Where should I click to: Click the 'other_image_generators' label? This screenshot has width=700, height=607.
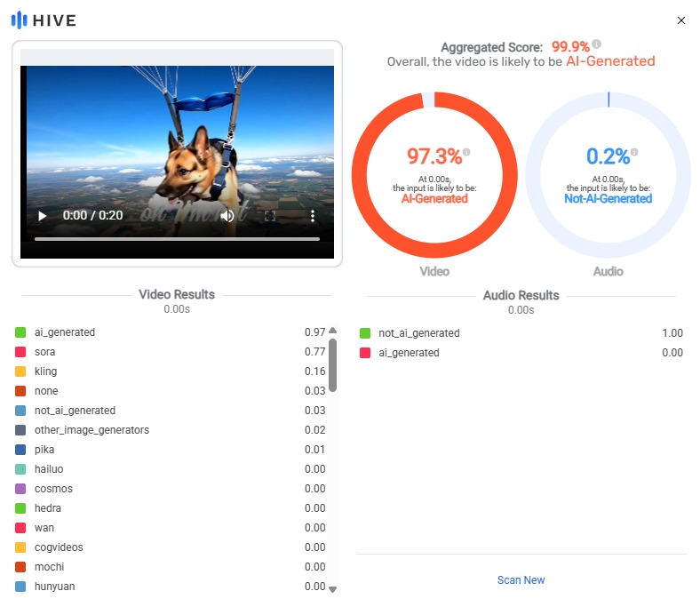92,430
